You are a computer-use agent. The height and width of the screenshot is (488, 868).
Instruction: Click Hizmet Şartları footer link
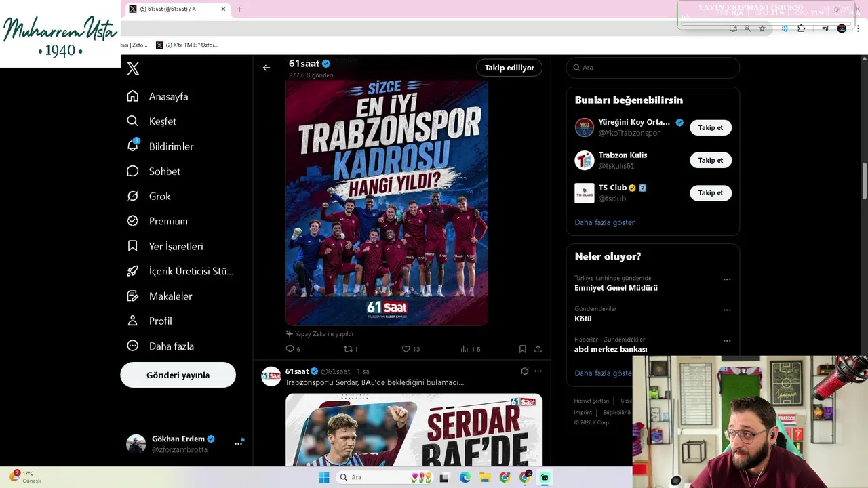click(x=591, y=401)
